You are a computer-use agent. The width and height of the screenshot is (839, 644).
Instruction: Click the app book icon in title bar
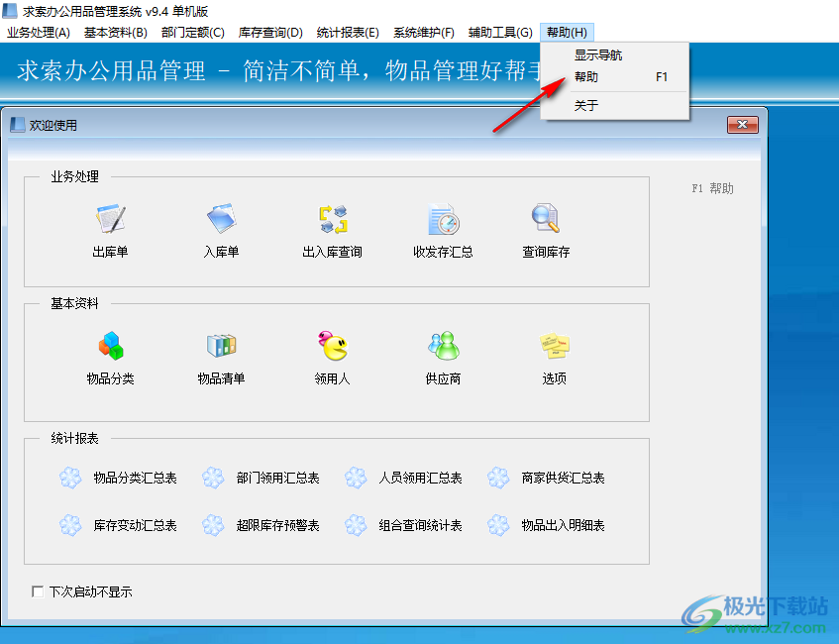10,10
